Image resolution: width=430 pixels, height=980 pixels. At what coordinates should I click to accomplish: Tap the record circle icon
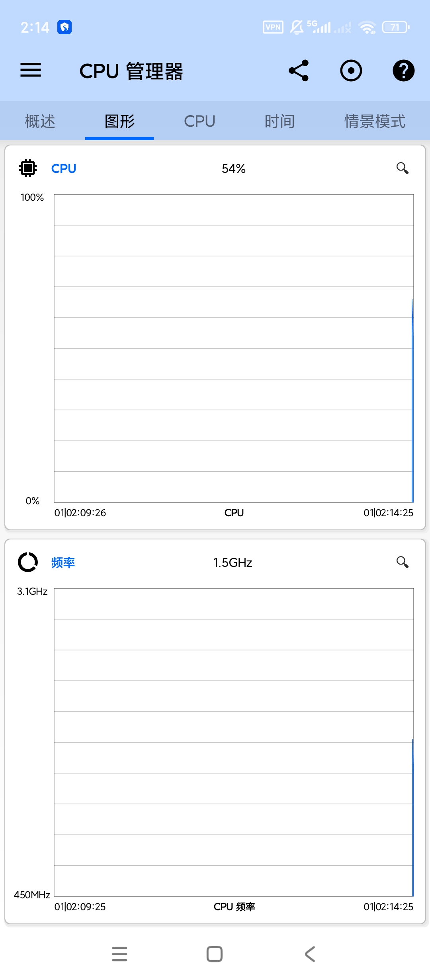(351, 71)
